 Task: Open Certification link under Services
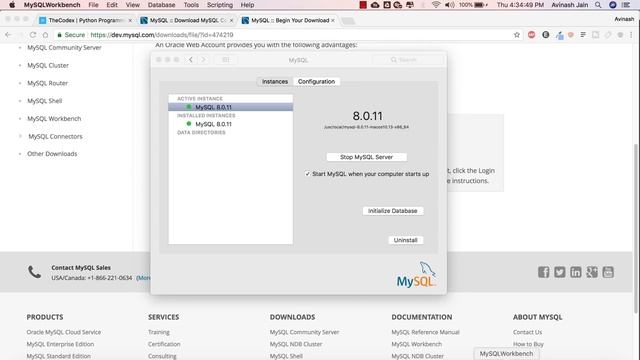click(x=164, y=344)
